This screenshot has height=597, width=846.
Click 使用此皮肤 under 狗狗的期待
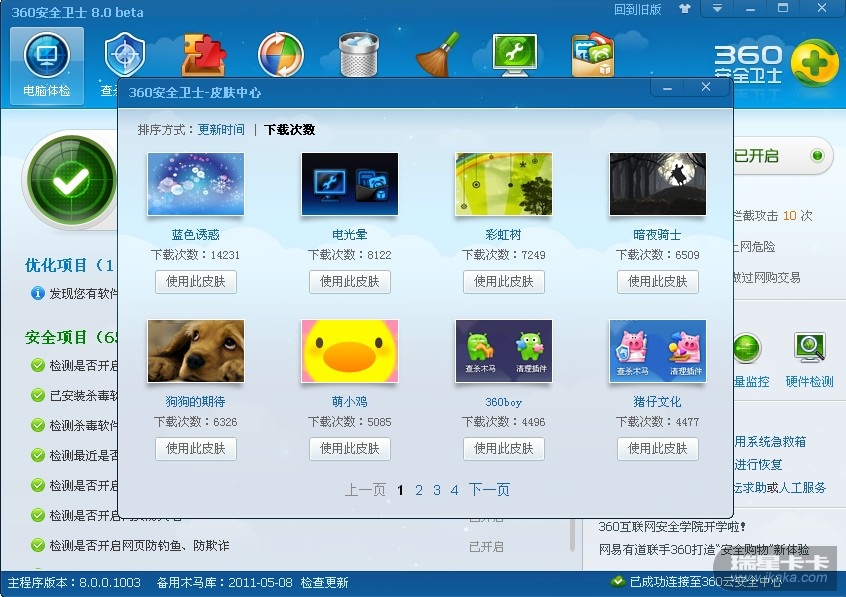(x=195, y=449)
